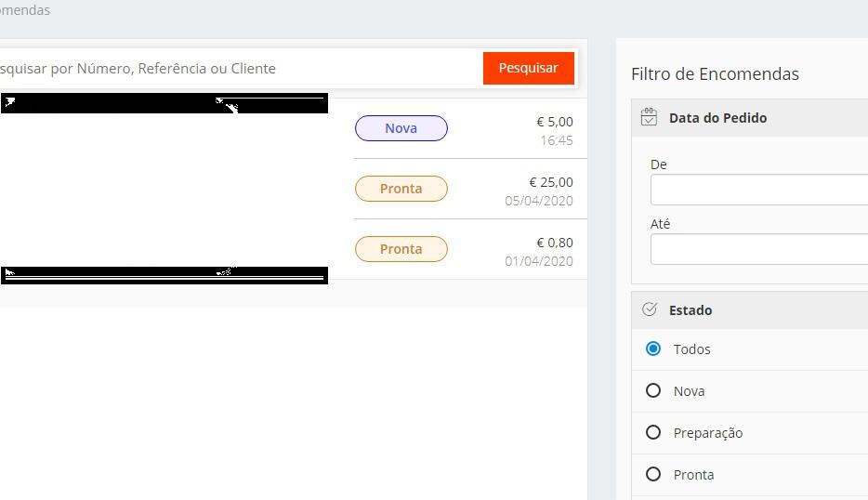Click the checkmark icon beside Estado

click(650, 310)
